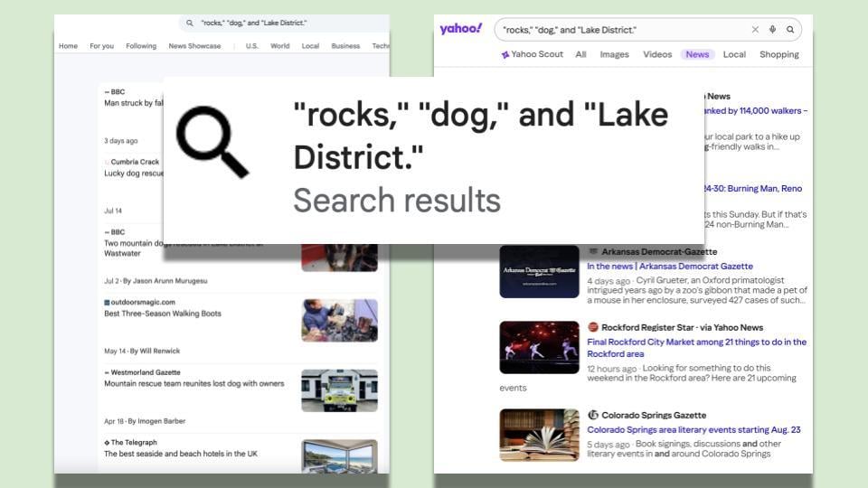This screenshot has height=488, width=868.
Task: Click 'ranked by 114,000 walkers' Yahoo result link
Action: 756,110
